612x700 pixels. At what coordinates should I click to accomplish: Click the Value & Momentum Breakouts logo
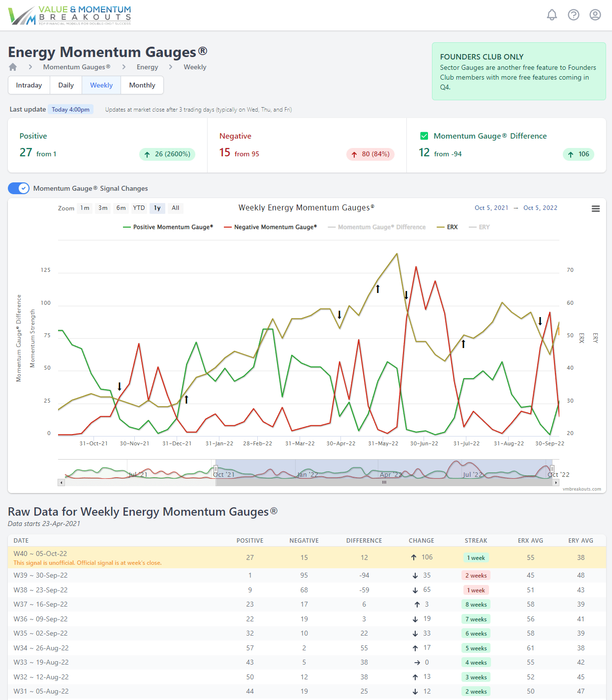[70, 15]
